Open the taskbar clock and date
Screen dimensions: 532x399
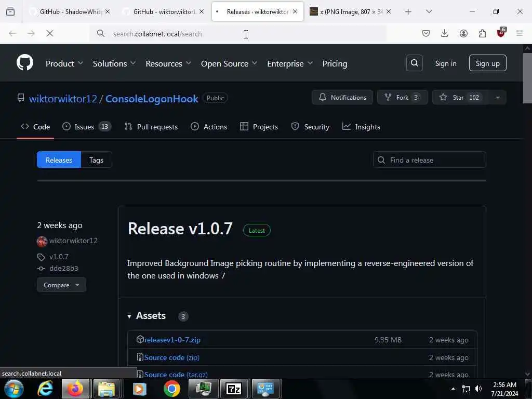click(504, 389)
